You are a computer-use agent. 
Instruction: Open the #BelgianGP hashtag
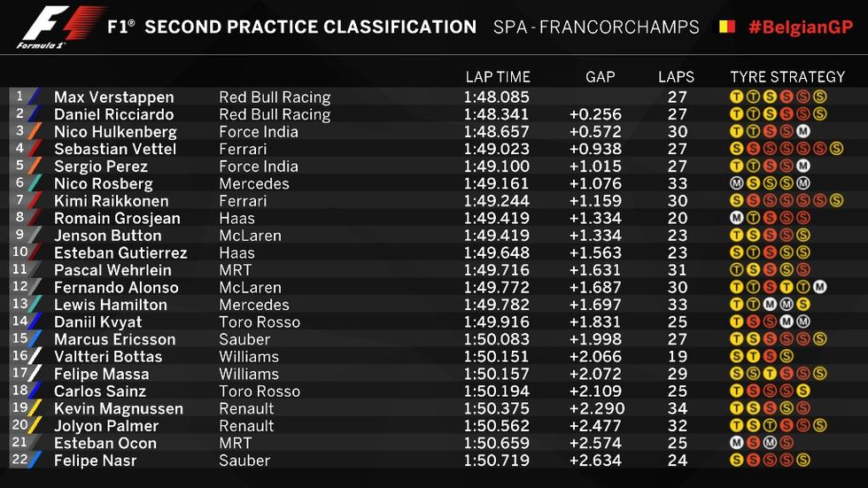(801, 27)
